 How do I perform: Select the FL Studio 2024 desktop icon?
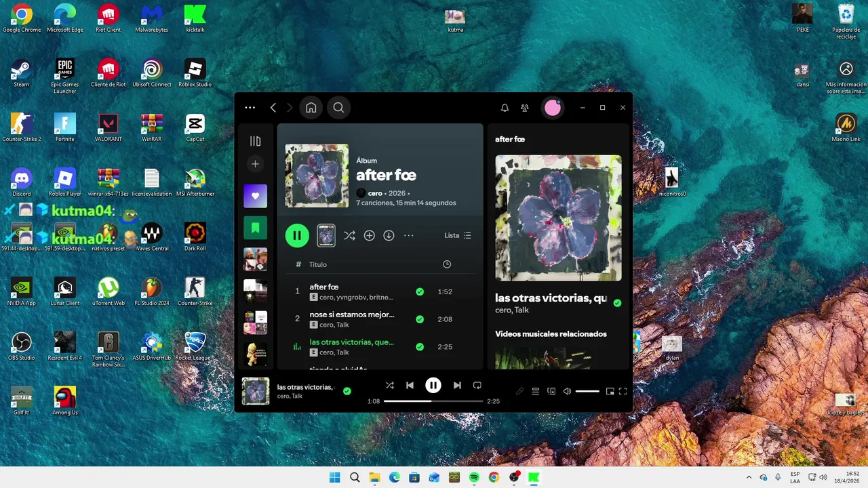tap(152, 292)
